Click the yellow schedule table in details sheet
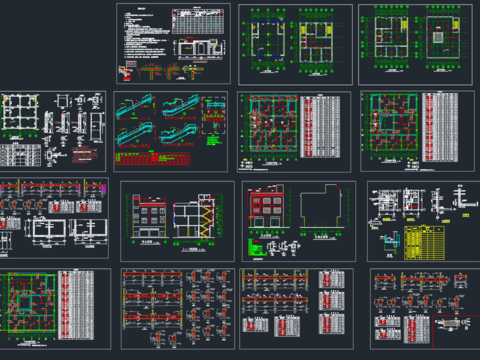 tap(424, 243)
